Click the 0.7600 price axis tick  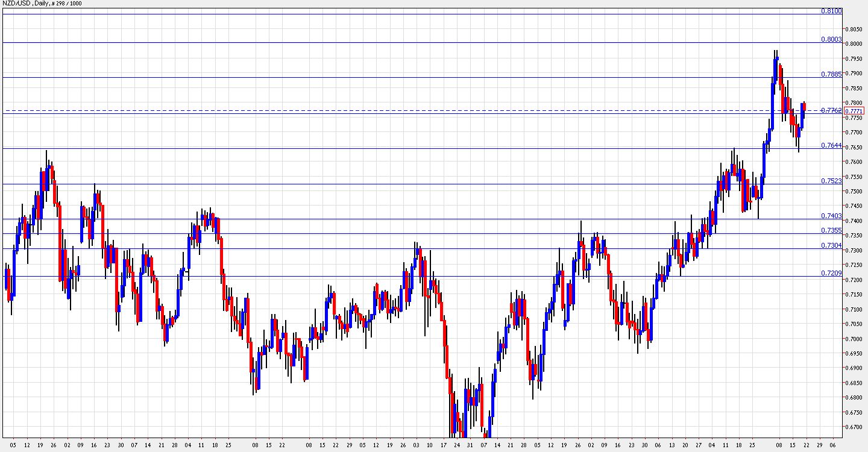click(x=854, y=162)
